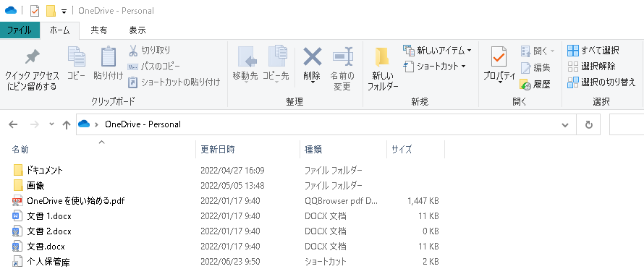Expand the Open (開く) dropdown
Screen dimensions: 644x269
tap(553, 51)
